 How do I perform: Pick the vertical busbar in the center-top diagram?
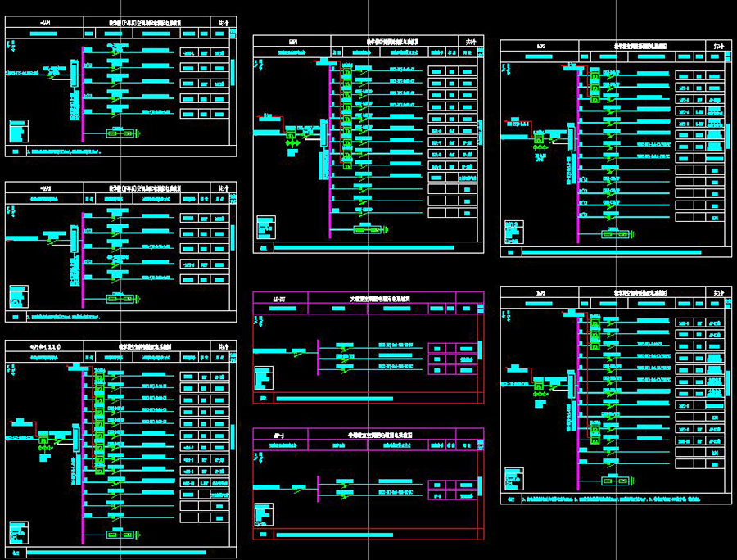(x=330, y=151)
